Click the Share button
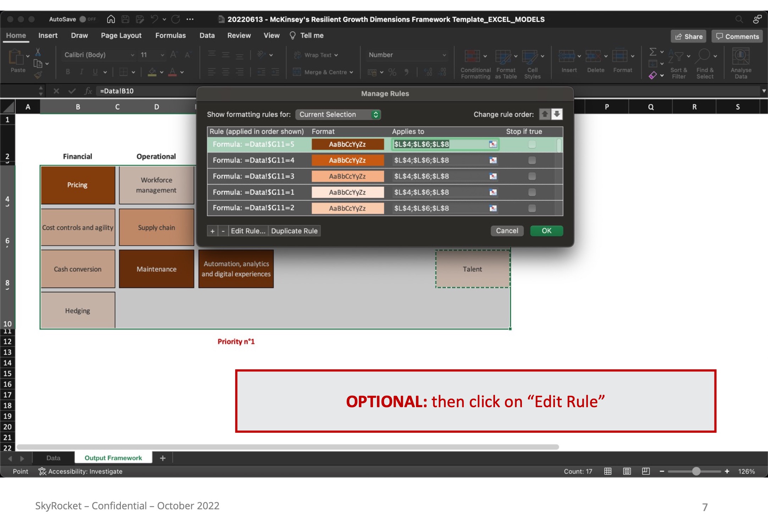768x532 pixels. click(x=689, y=37)
